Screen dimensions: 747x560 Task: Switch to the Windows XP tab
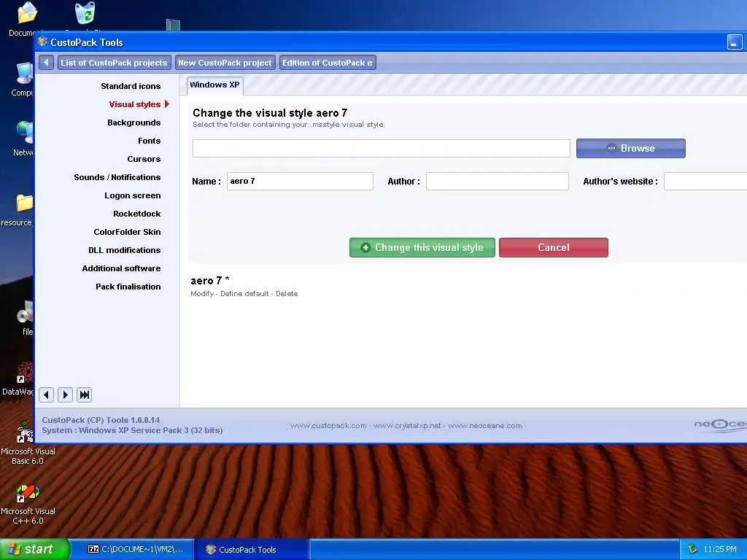(215, 85)
